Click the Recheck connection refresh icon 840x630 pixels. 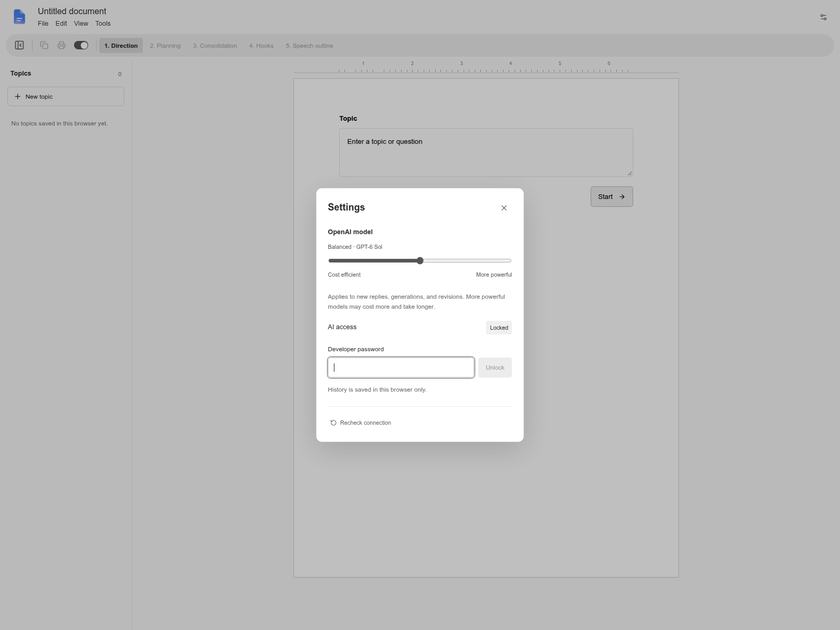coord(333,423)
